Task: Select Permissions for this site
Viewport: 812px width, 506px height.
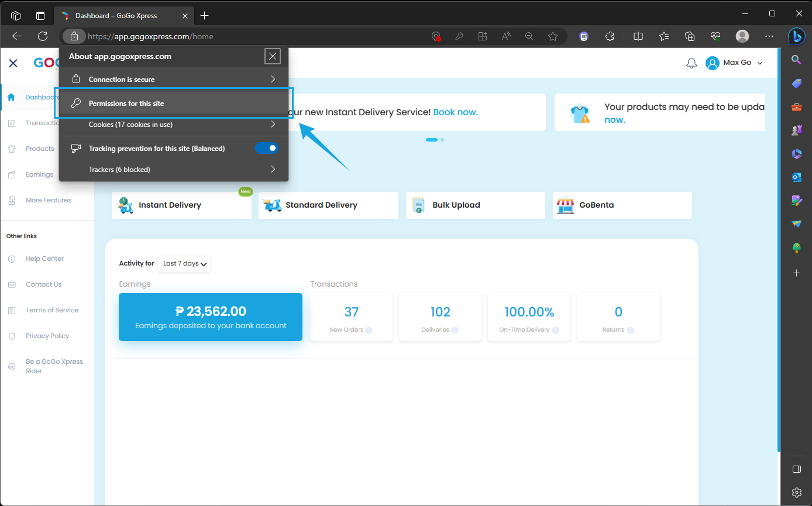Action: pyautogui.click(x=173, y=104)
